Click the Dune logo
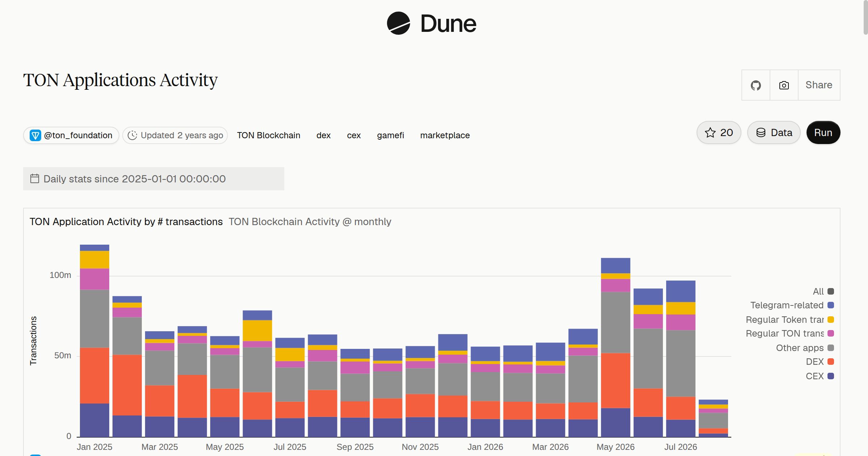Image resolution: width=868 pixels, height=456 pixels. [x=431, y=23]
